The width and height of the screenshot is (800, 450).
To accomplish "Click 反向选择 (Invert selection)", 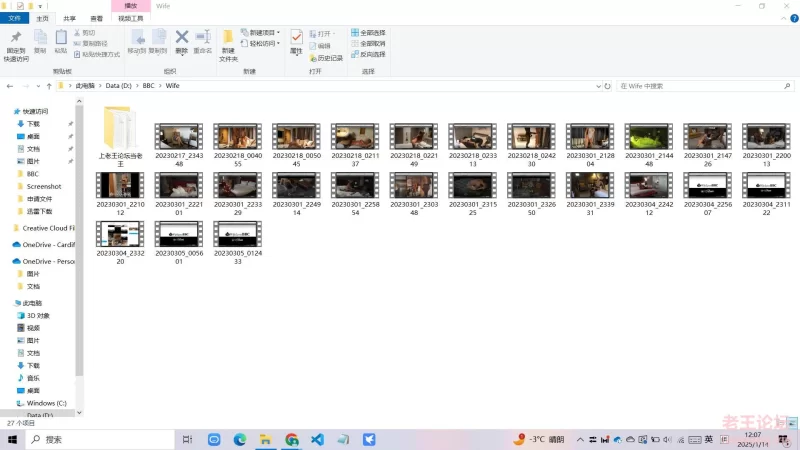I will [368, 54].
